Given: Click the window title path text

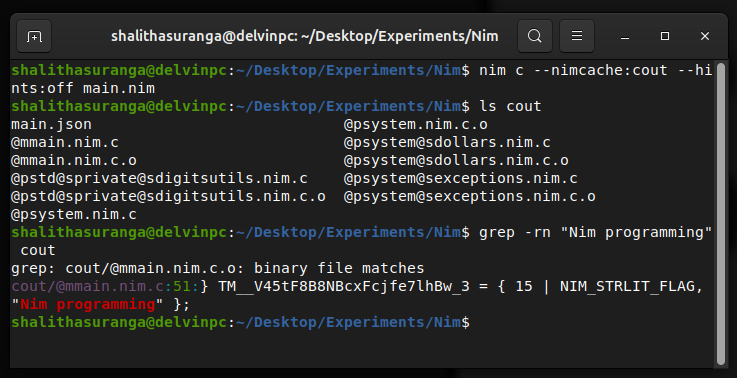Looking at the screenshot, I should click(305, 36).
